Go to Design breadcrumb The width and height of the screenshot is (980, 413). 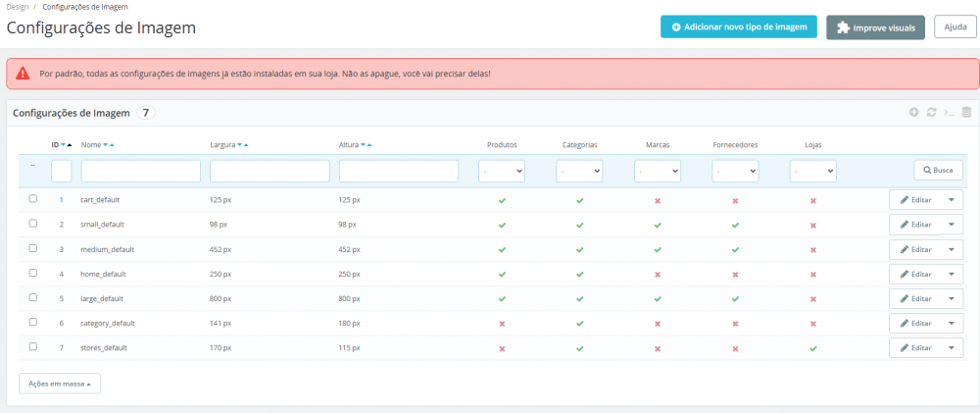(x=18, y=6)
